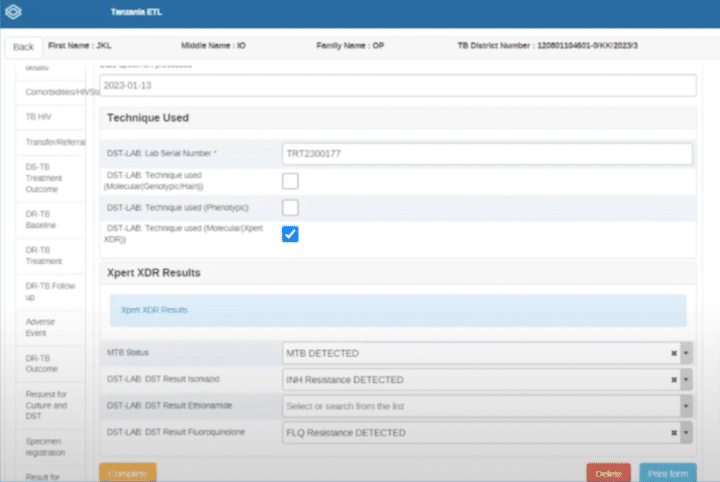The image size is (720, 482).
Task: Clear the MTB Status selection with x icon
Action: tap(674, 353)
